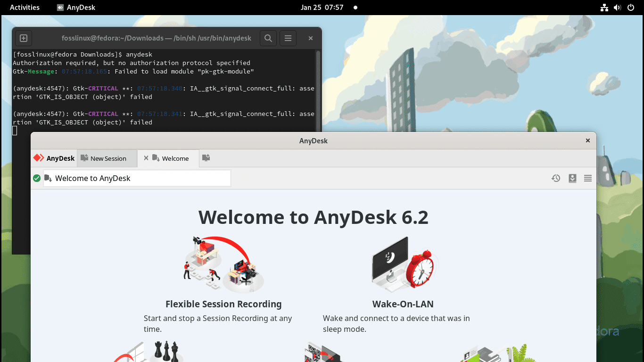Click the green connection status indicator

tap(37, 178)
